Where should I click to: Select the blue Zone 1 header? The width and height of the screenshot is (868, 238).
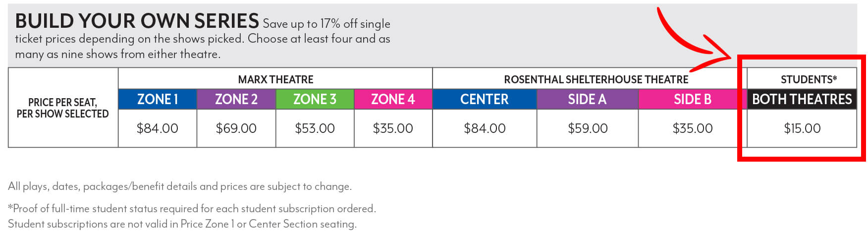[x=158, y=99]
